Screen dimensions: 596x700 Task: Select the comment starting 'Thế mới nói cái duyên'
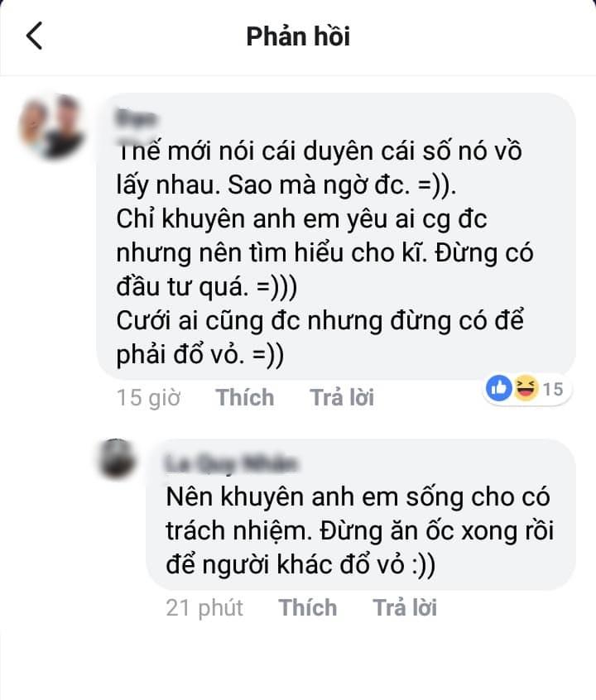click(x=336, y=237)
